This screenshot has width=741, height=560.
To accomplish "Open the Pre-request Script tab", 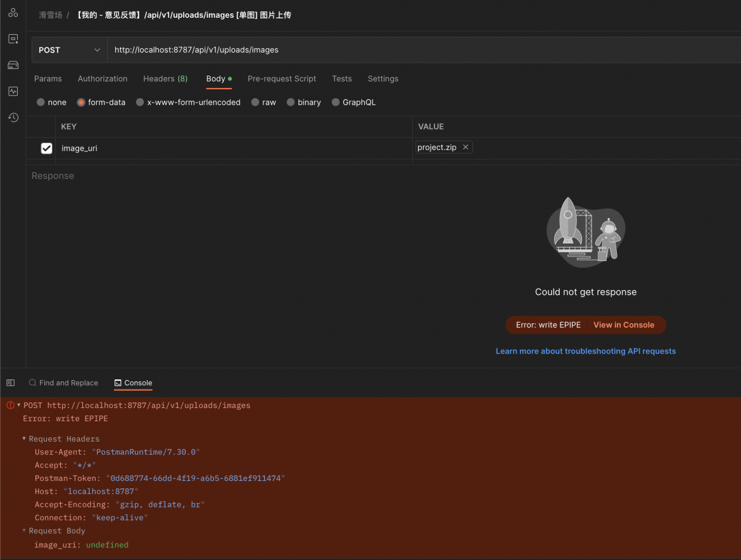I will click(282, 79).
